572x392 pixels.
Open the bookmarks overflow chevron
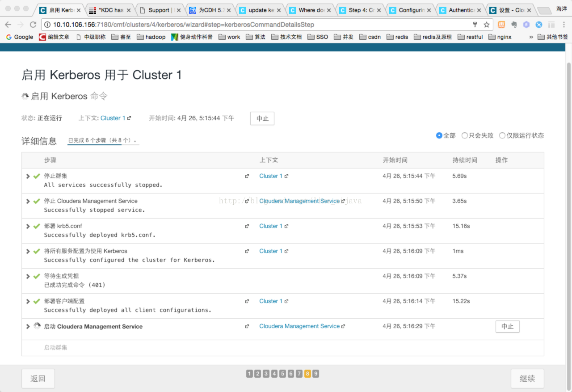(531, 37)
